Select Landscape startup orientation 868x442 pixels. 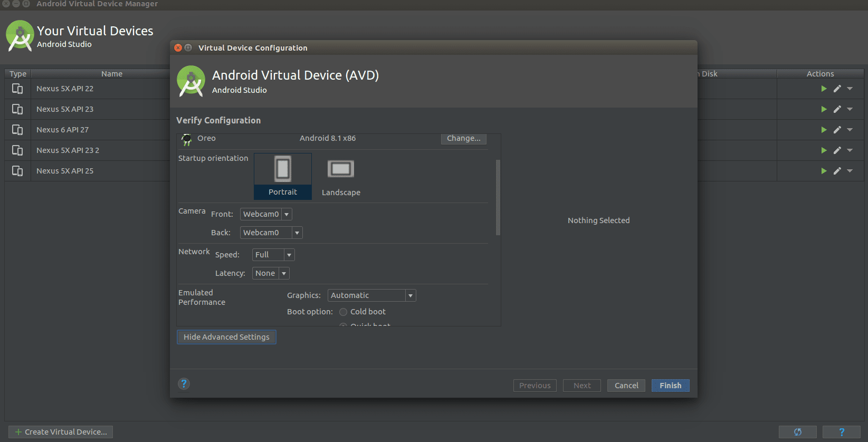[x=341, y=177]
